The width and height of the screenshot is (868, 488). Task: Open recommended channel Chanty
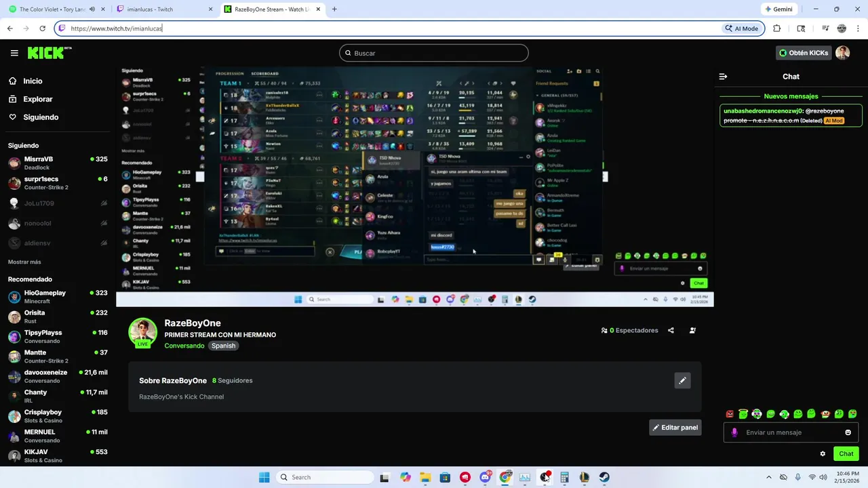(58, 396)
